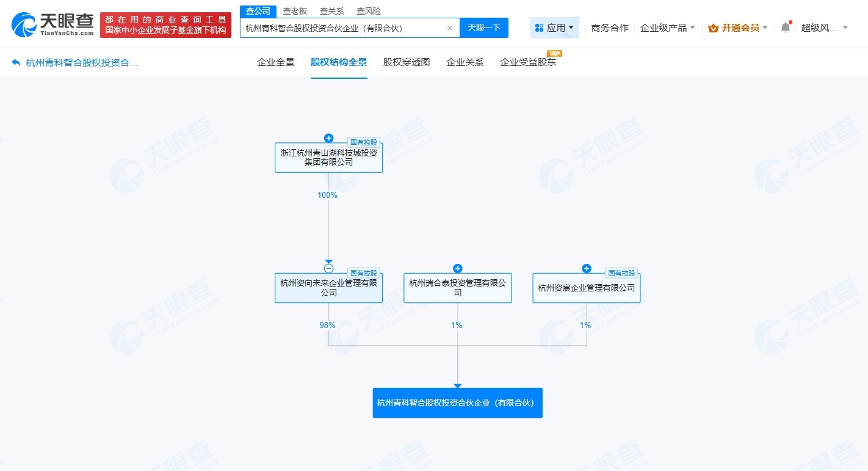This screenshot has width=868, height=471.
Task: Switch to the 查老板 search tab
Action: pos(295,10)
